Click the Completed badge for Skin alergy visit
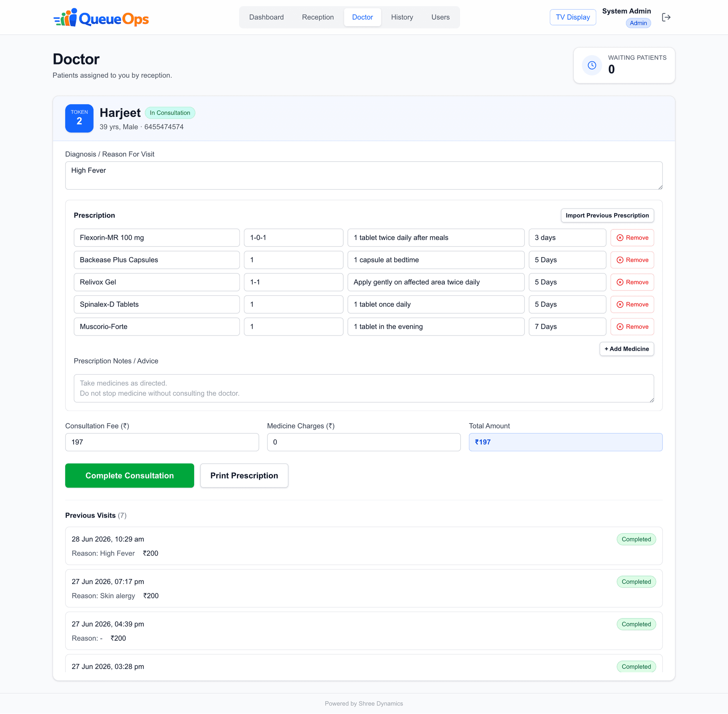The width and height of the screenshot is (728, 714). point(636,582)
